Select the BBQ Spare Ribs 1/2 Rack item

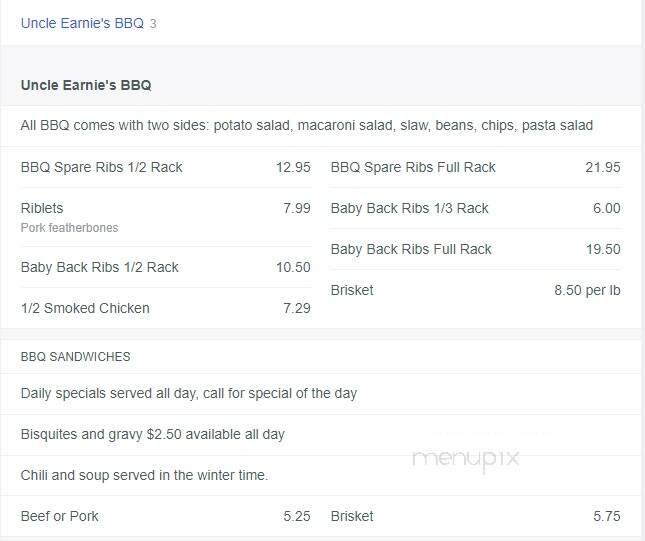tap(102, 167)
